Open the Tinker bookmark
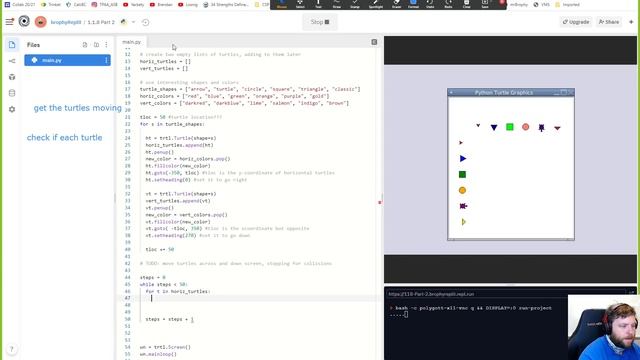 pos(51,4)
